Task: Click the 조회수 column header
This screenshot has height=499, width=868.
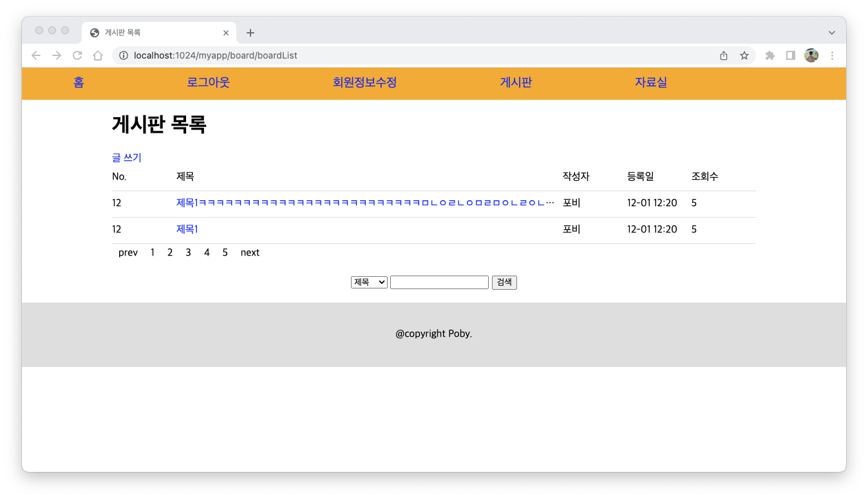Action: (x=705, y=176)
